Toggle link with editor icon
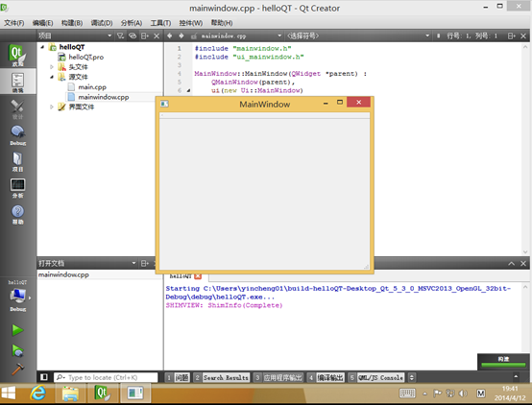 [133, 36]
